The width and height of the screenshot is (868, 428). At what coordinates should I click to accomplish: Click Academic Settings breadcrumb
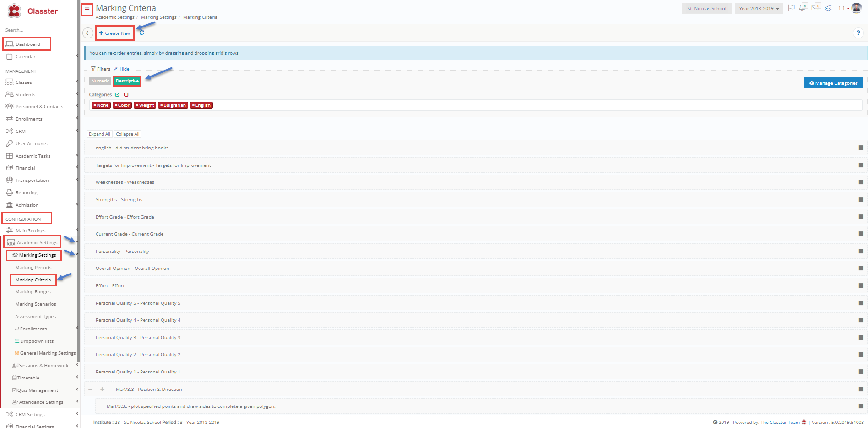[115, 17]
